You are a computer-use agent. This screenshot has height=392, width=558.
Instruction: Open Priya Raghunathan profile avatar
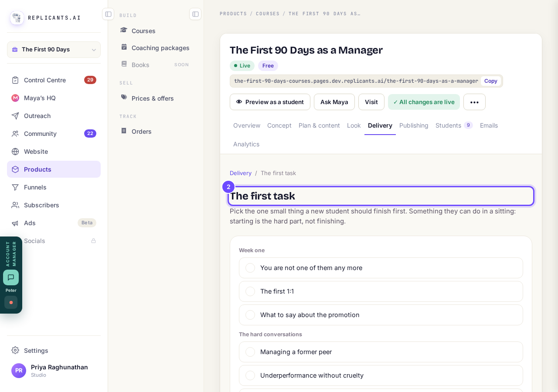coord(19,371)
